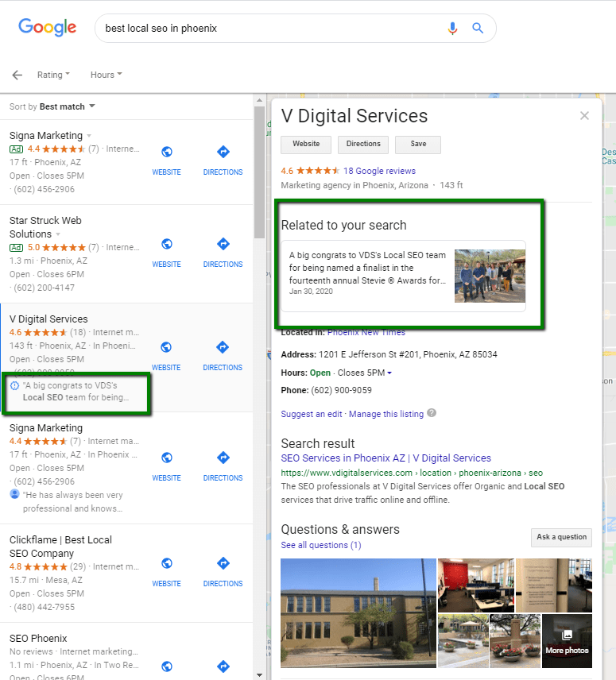This screenshot has height=680, width=616.
Task: Visit Clickflame Best Local SEO website
Action: (x=167, y=572)
